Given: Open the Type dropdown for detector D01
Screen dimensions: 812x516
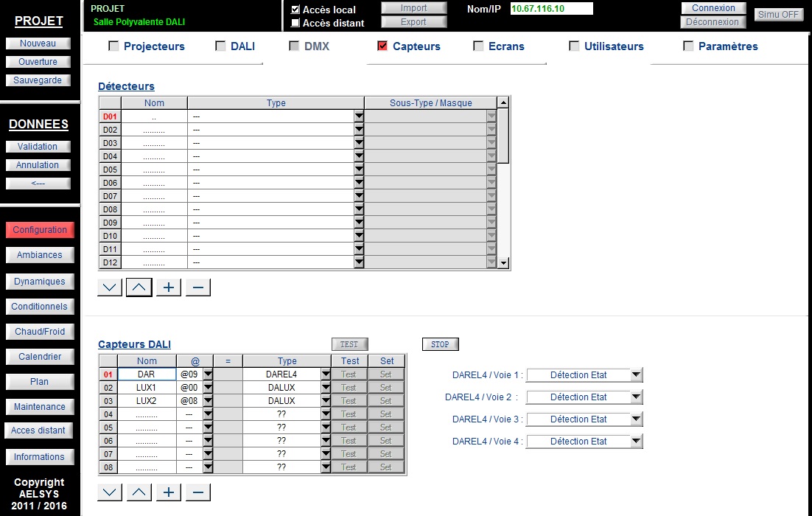Looking at the screenshot, I should pos(359,116).
